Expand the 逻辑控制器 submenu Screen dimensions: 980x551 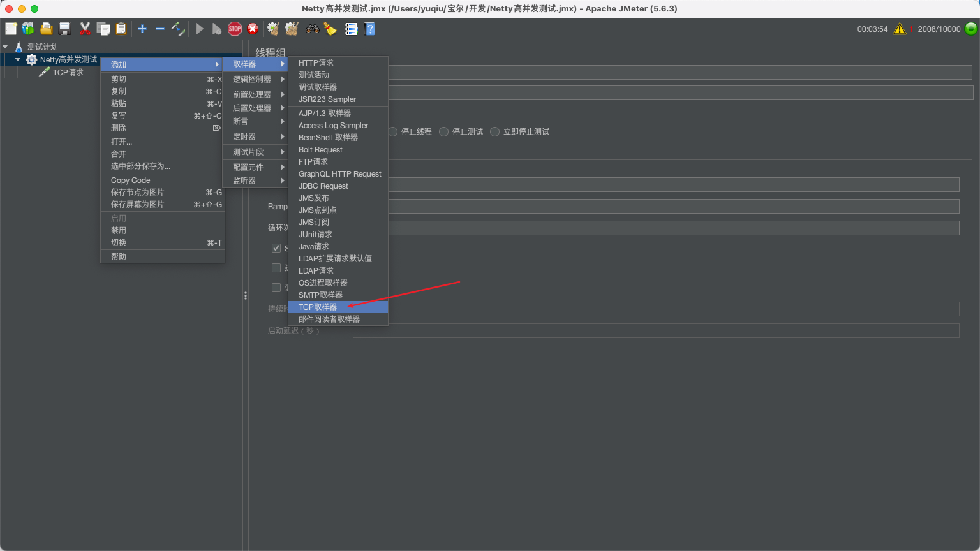coord(255,79)
